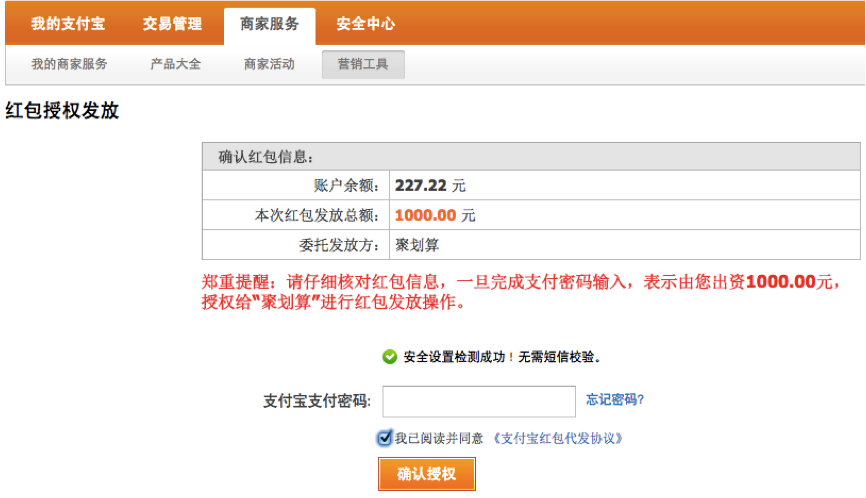Uncheck the 我已阅读并同意 checkbox
This screenshot has height=498, width=866.
pyautogui.click(x=384, y=438)
